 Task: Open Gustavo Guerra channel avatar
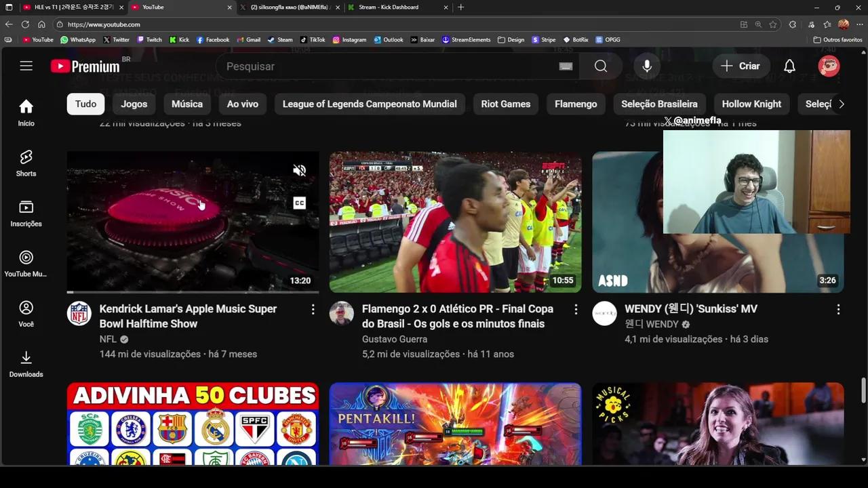point(342,314)
